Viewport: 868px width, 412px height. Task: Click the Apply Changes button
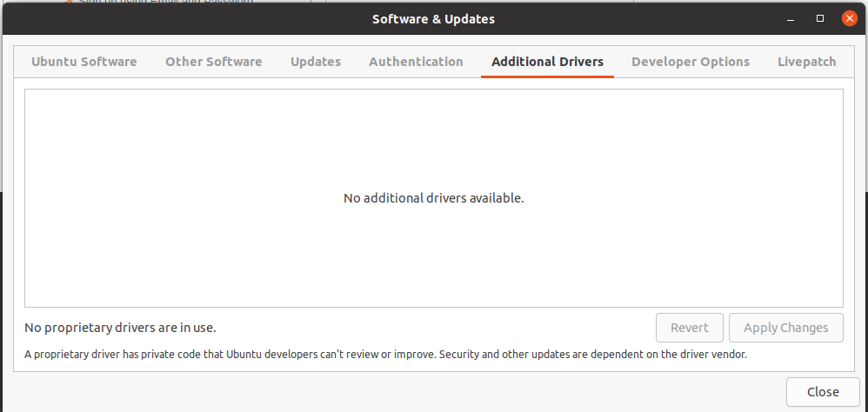(786, 328)
